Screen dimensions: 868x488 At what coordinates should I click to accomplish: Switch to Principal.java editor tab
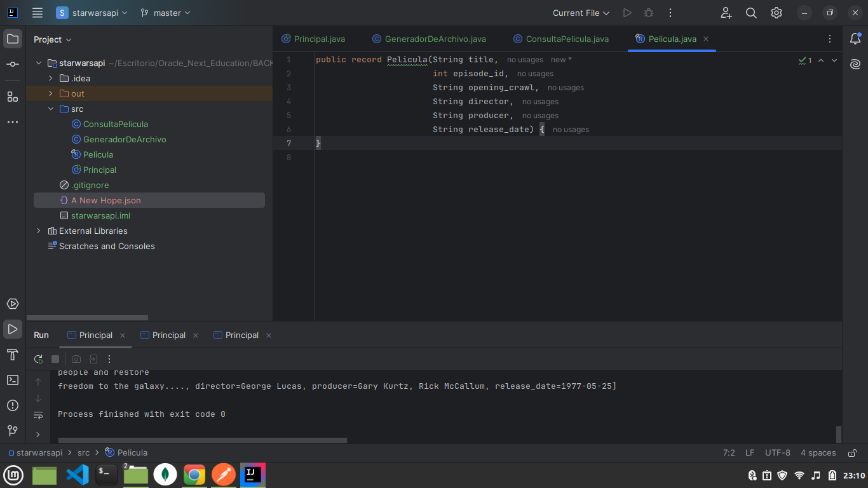coord(313,39)
